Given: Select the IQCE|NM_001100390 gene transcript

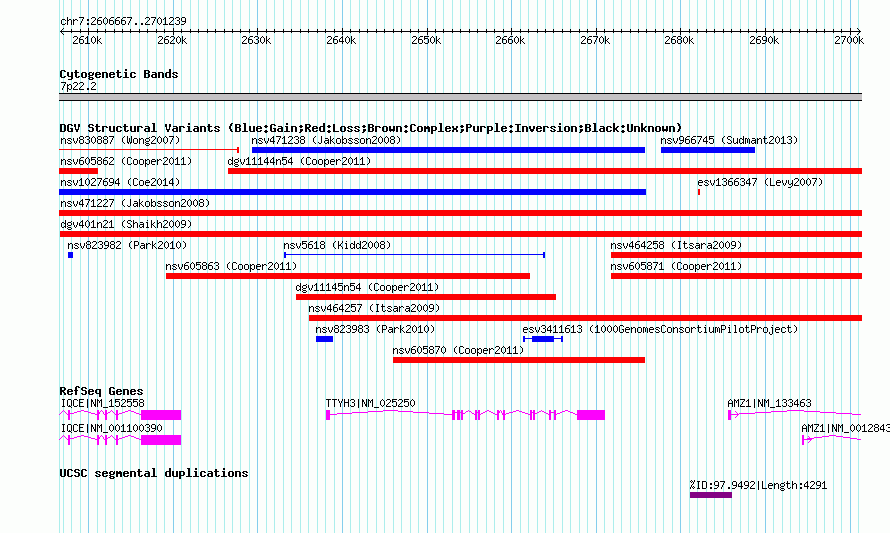Looking at the screenshot, I should pyautogui.click(x=120, y=440).
